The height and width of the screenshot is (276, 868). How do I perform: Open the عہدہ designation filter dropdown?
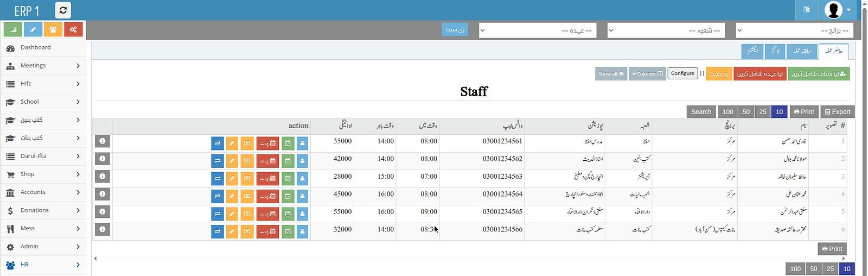click(x=538, y=30)
